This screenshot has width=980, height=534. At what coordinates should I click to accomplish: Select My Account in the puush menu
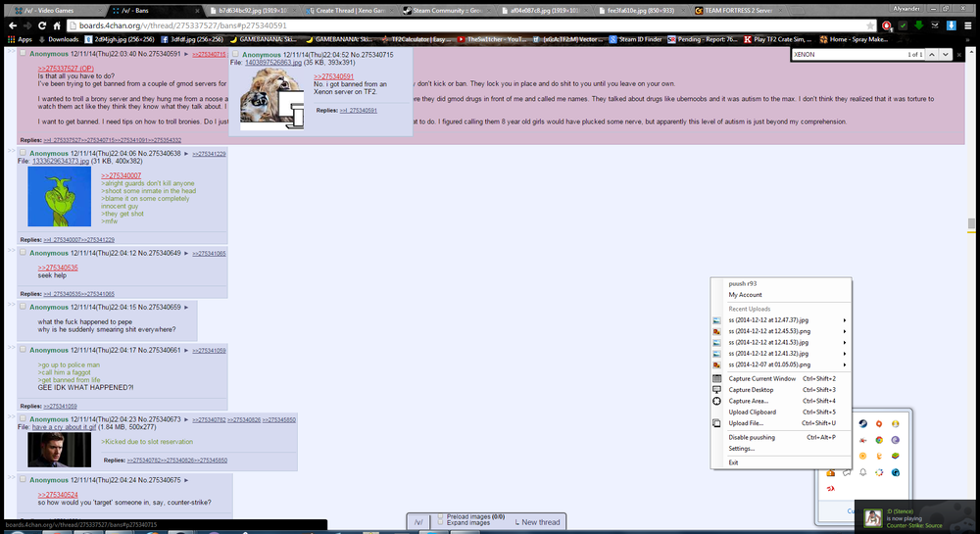tap(745, 295)
